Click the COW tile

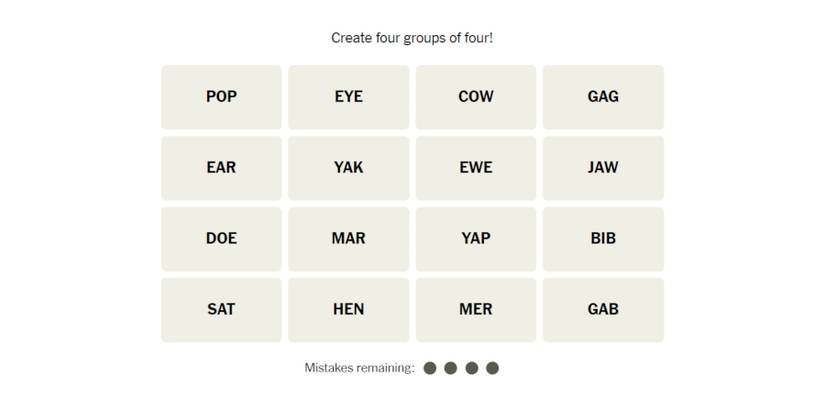[x=476, y=97]
